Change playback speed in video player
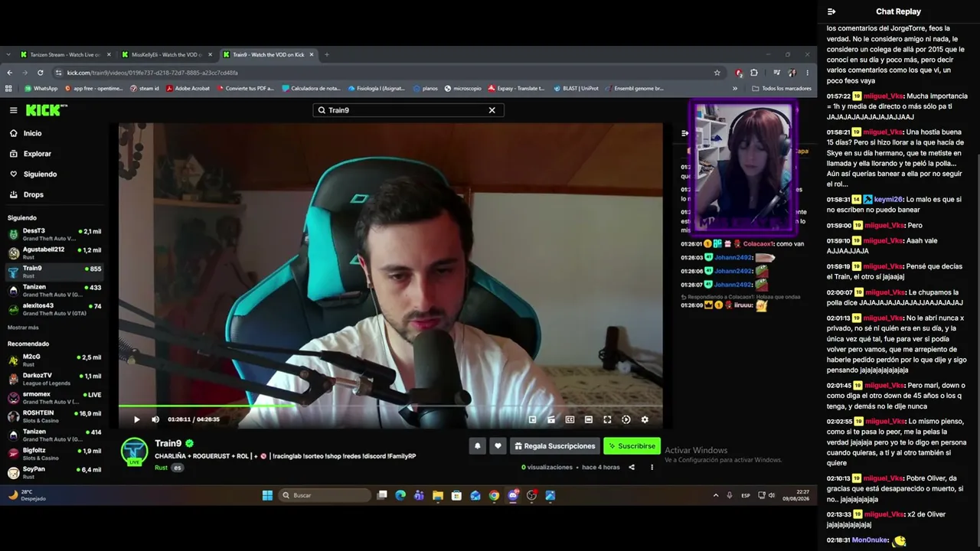Image resolution: width=980 pixels, height=551 pixels. (x=626, y=419)
